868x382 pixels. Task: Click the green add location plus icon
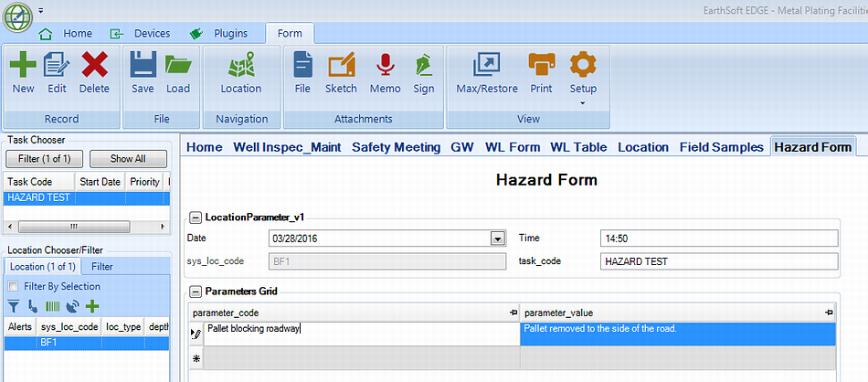click(92, 305)
